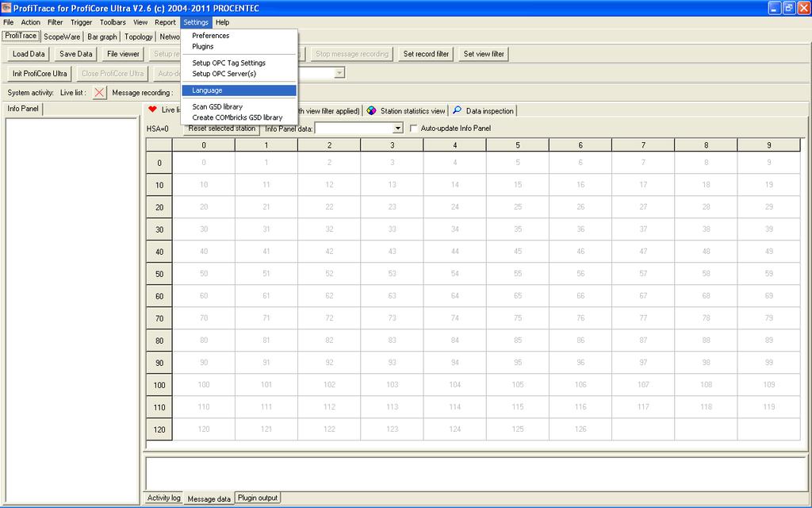Choose Scan GSD library

click(239, 106)
